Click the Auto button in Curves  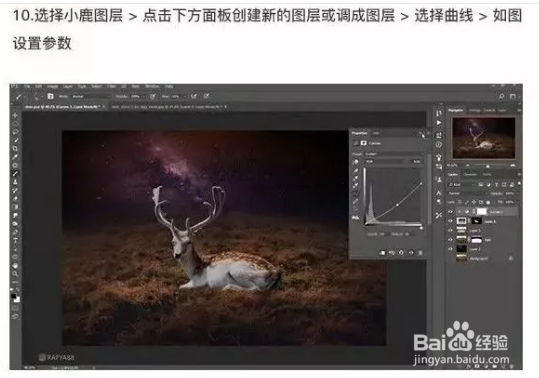(x=417, y=162)
